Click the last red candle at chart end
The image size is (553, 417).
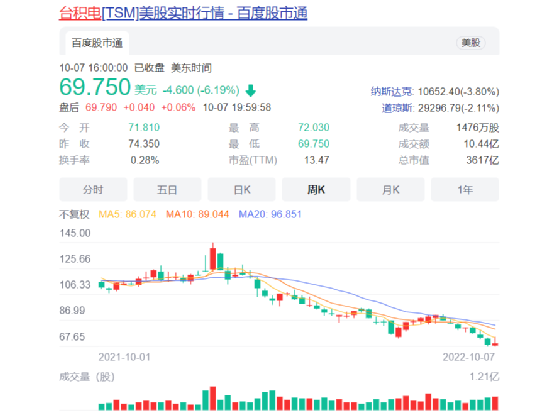coord(495,343)
